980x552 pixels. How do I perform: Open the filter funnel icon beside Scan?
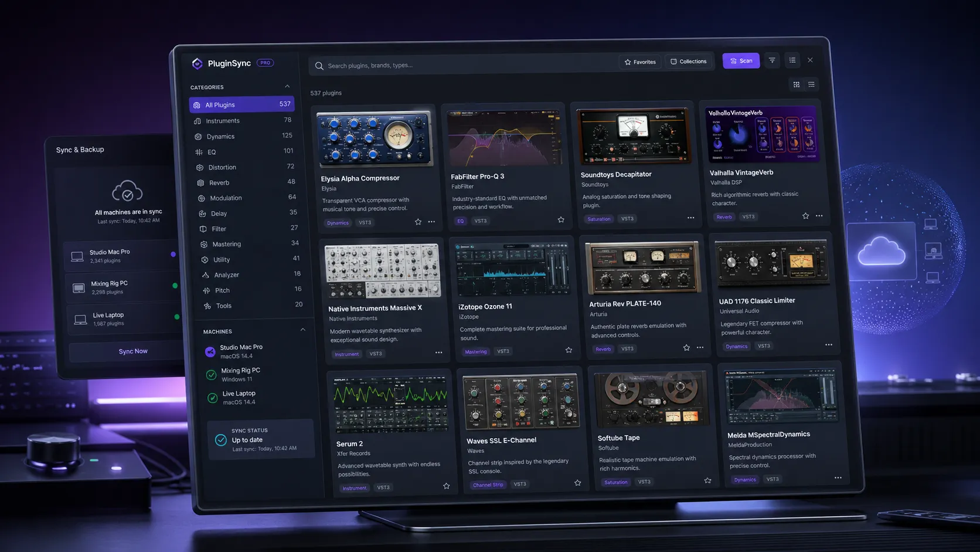point(772,60)
